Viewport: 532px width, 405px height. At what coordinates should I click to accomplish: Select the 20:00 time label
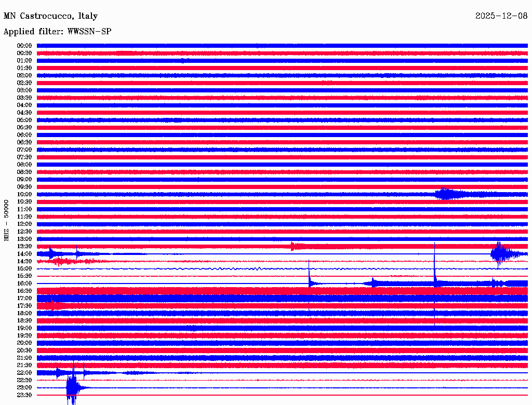[24, 343]
